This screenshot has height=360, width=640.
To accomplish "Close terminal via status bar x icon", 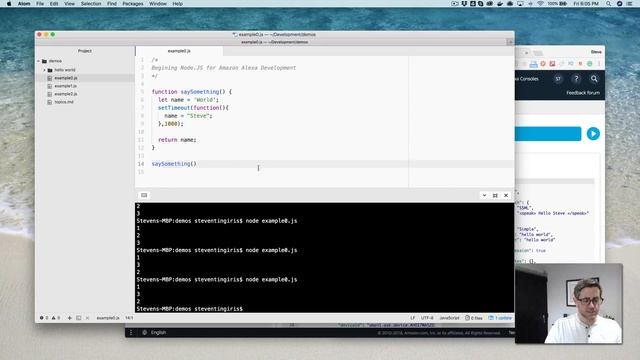I will 87,318.
